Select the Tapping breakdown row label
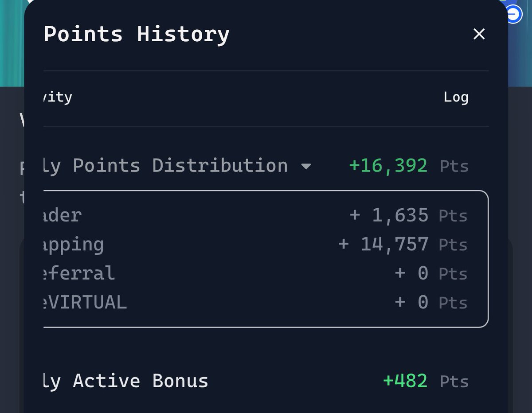 [x=74, y=245]
